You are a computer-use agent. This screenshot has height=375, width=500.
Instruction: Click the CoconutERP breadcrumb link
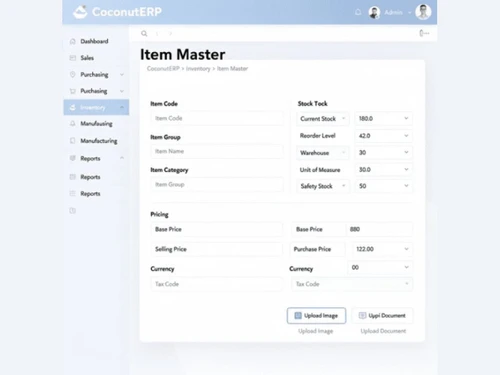point(163,69)
